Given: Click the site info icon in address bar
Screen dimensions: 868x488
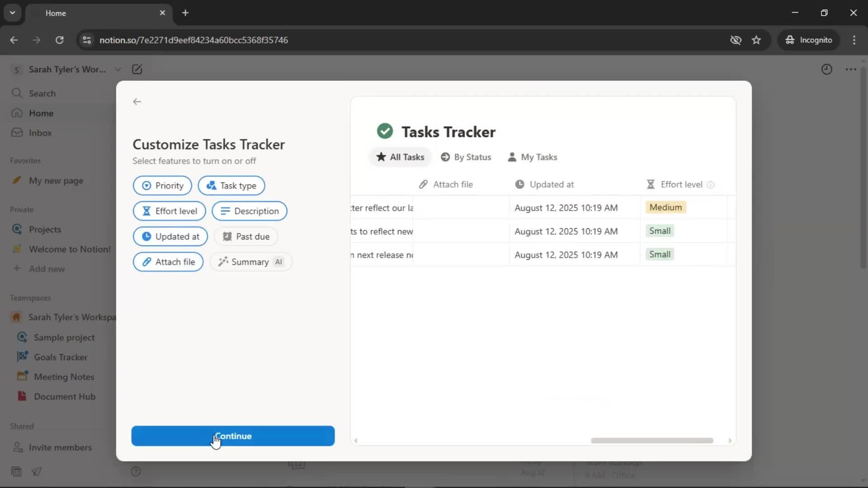Looking at the screenshot, I should 87,40.
